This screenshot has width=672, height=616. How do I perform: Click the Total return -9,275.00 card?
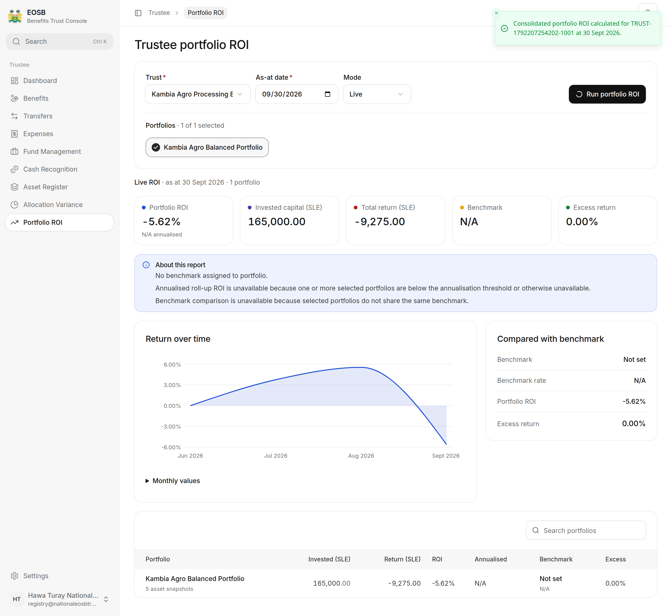(x=395, y=220)
